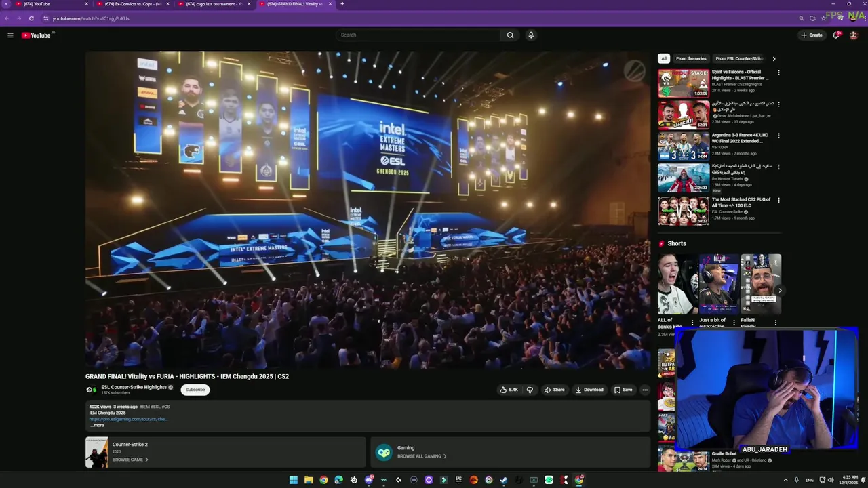This screenshot has width=868, height=488.
Task: Open more actions ellipsis beside Save
Action: tap(645, 390)
